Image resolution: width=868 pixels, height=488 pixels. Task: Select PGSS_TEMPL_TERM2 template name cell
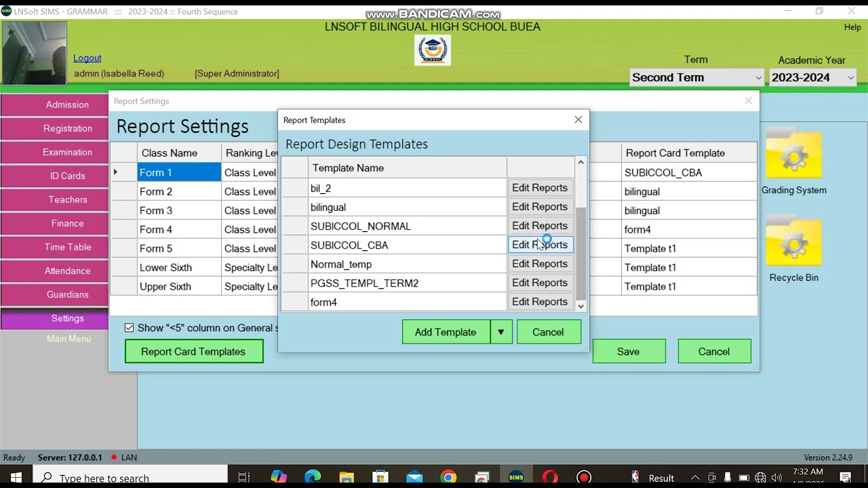(x=408, y=283)
